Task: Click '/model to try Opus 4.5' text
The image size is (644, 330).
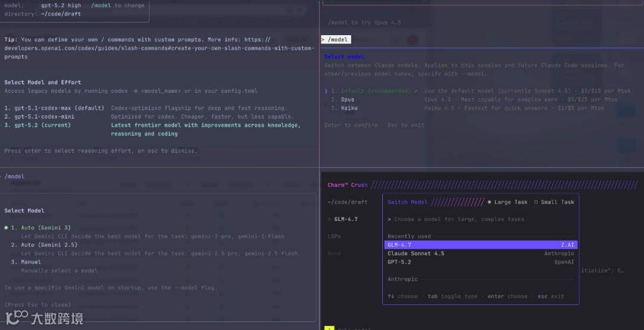Action: pos(364,23)
